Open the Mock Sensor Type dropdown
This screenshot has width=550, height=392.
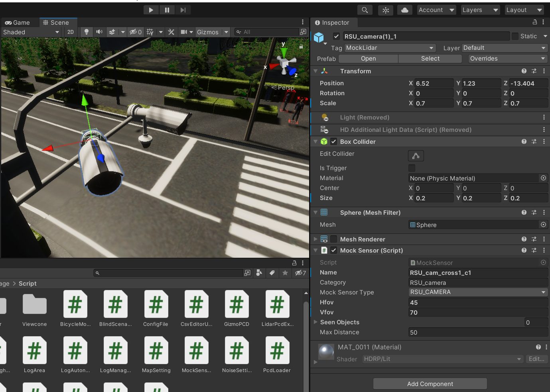pos(477,292)
